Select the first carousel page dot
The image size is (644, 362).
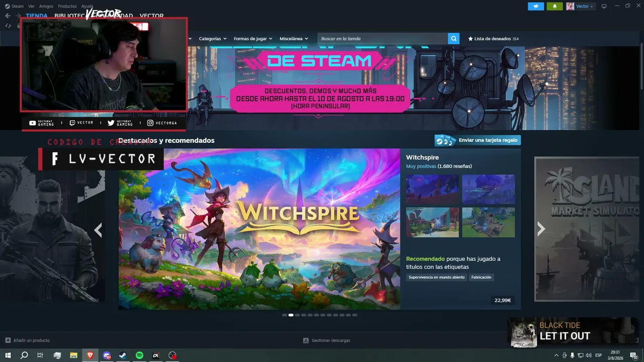pyautogui.click(x=285, y=315)
